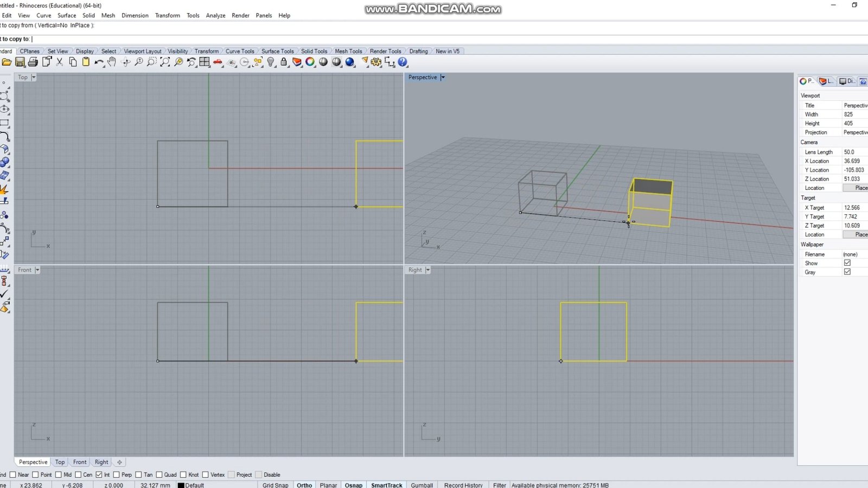Select the blue spheres solid tool
868x488 pixels.
pyautogui.click(x=4, y=162)
